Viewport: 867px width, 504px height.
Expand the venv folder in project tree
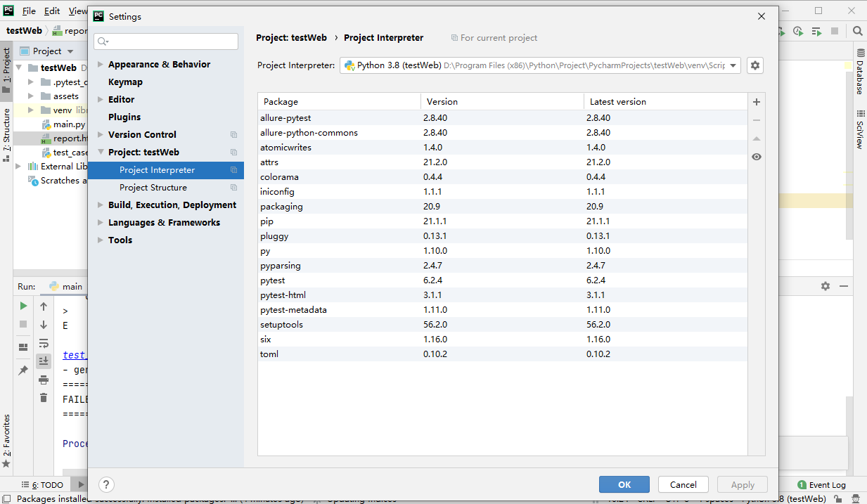coord(31,110)
